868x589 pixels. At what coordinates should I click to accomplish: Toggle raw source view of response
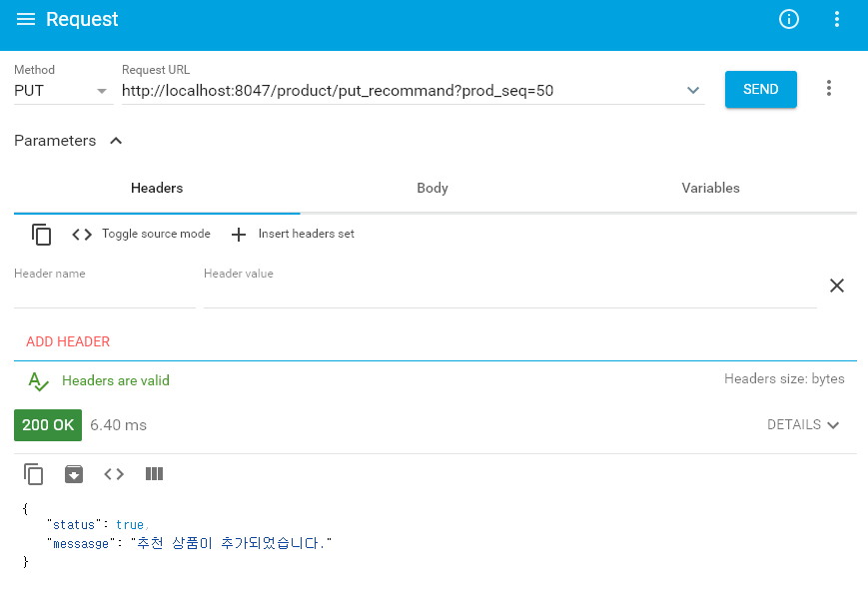pos(114,474)
